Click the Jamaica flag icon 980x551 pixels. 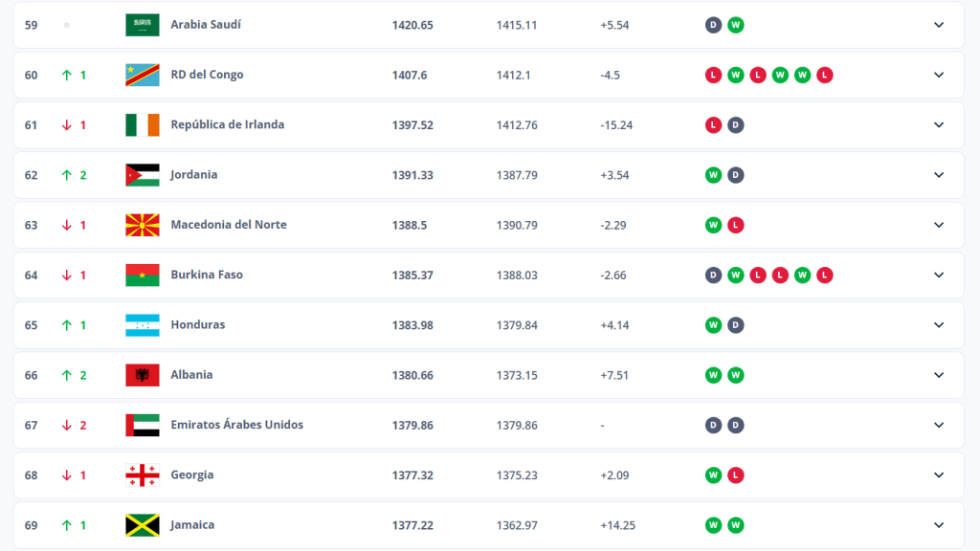[143, 525]
